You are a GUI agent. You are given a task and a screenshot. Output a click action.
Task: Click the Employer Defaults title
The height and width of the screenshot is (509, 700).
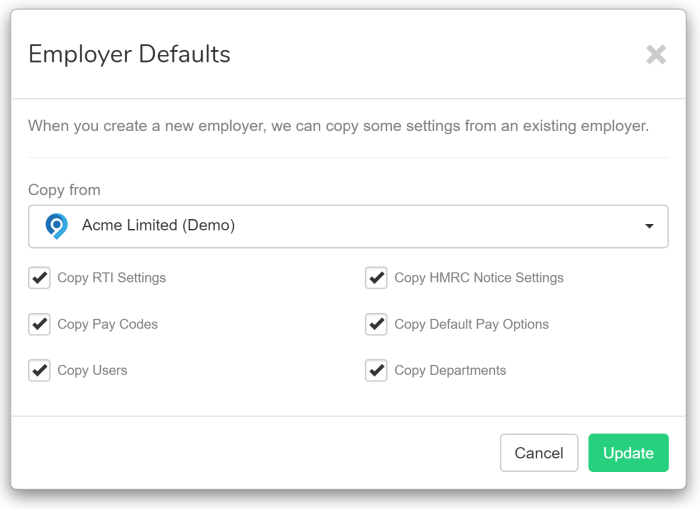[129, 54]
